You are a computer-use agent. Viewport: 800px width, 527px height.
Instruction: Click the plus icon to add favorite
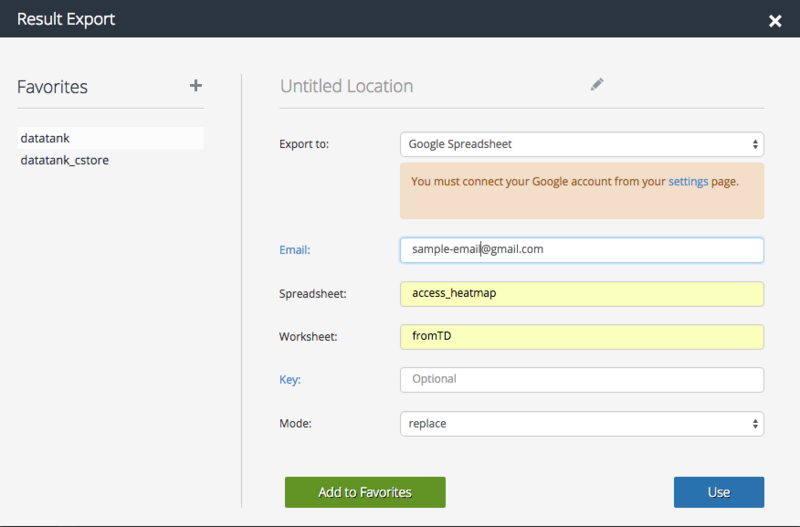tap(195, 86)
